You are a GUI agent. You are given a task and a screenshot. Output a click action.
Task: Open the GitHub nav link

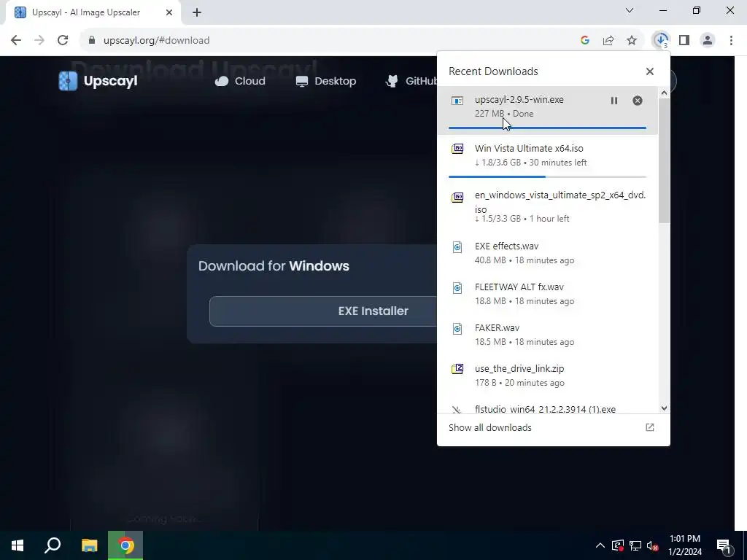click(x=411, y=81)
